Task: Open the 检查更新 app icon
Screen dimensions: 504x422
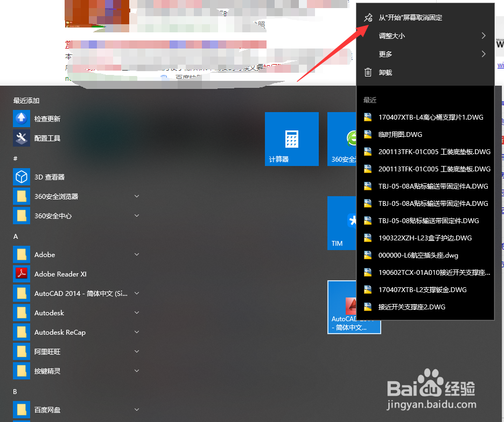Action: [22, 119]
